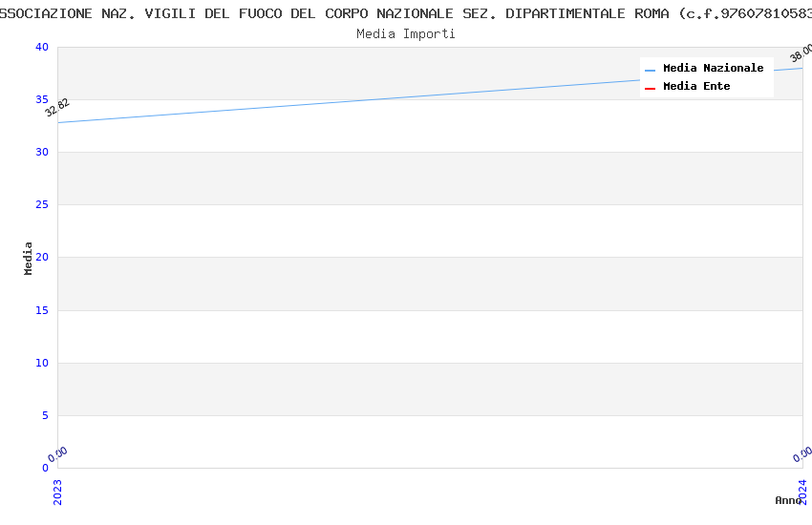
Task: Click the Media y-axis title
Action: pos(28,259)
